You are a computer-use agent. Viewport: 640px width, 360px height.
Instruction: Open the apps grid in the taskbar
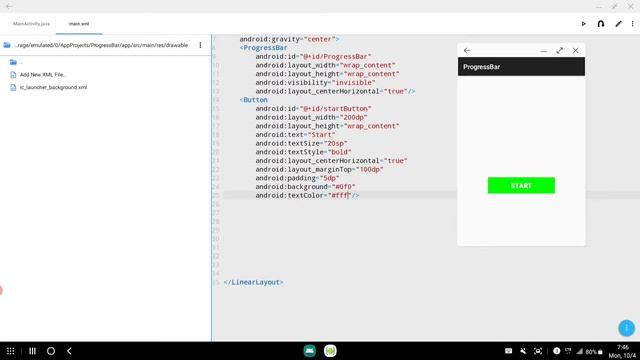tap(11, 351)
